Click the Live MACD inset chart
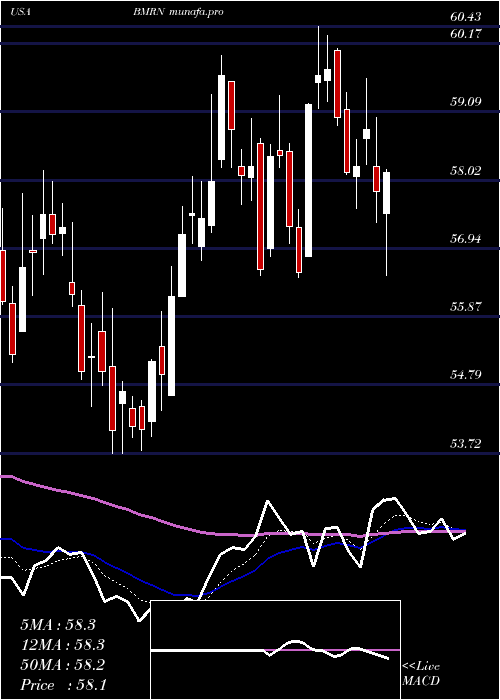500x700 pixels. click(x=275, y=650)
